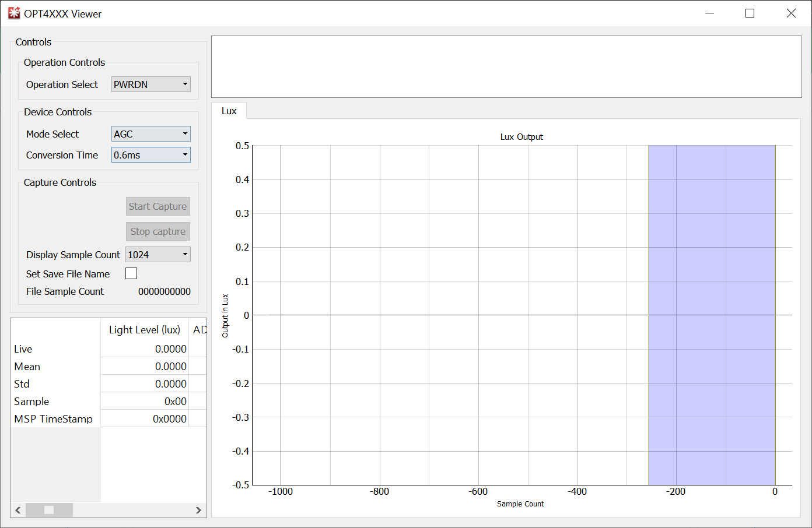Image resolution: width=812 pixels, height=528 pixels.
Task: Select the Mean light level value cell
Action: (145, 367)
